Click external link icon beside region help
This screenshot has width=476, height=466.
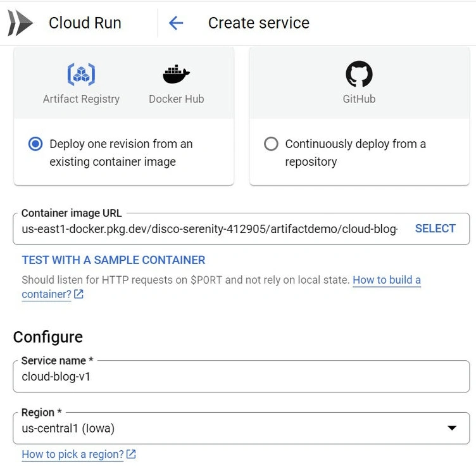131,454
